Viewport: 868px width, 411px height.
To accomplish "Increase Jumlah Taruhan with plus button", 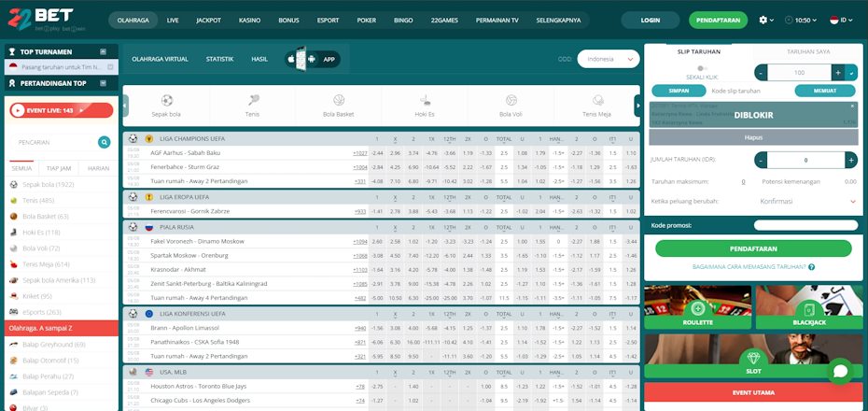I will coord(851,160).
